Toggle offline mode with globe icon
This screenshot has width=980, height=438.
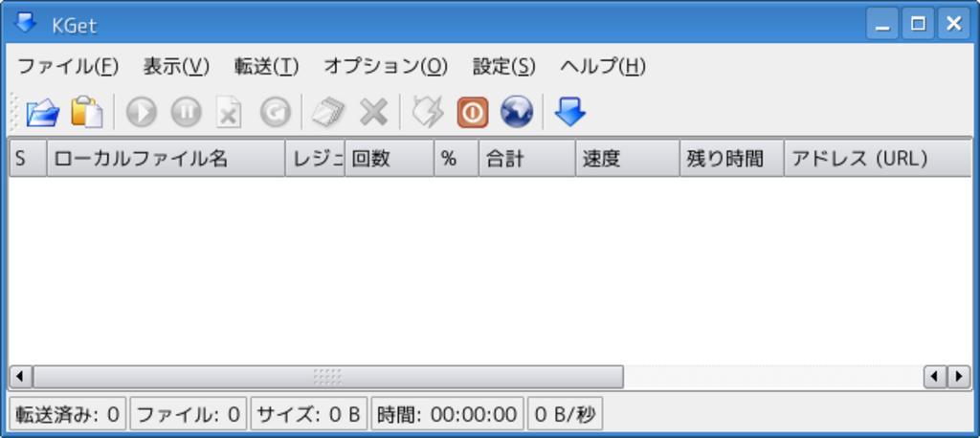click(x=517, y=113)
